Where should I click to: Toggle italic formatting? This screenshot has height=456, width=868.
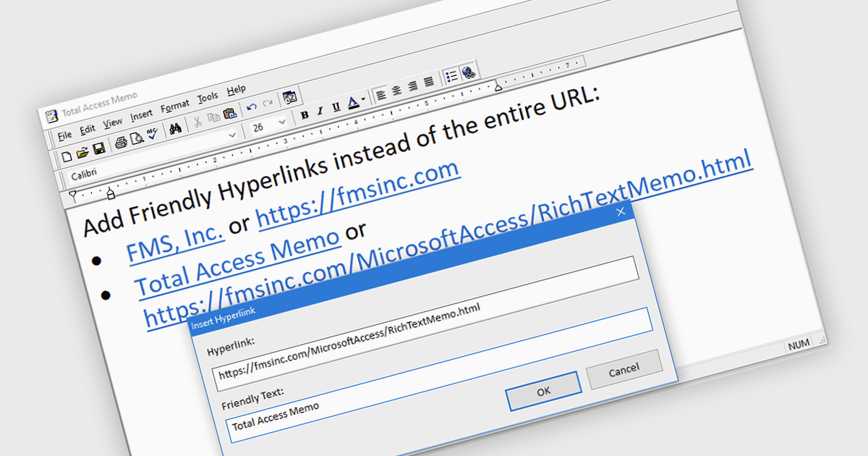(320, 111)
